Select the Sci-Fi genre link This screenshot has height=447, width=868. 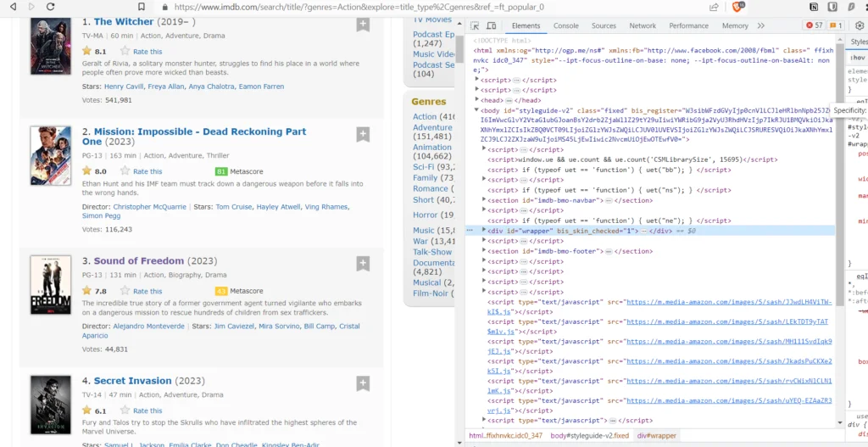424,167
